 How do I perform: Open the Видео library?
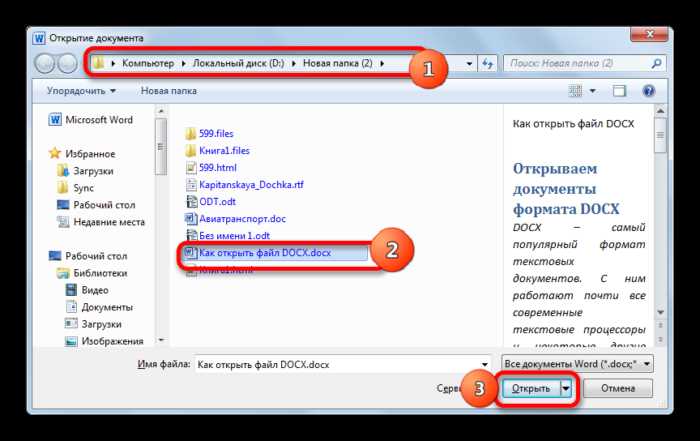pos(87,290)
